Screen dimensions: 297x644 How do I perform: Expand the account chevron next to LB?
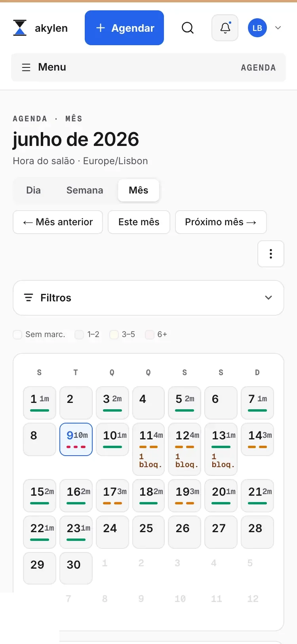[278, 28]
